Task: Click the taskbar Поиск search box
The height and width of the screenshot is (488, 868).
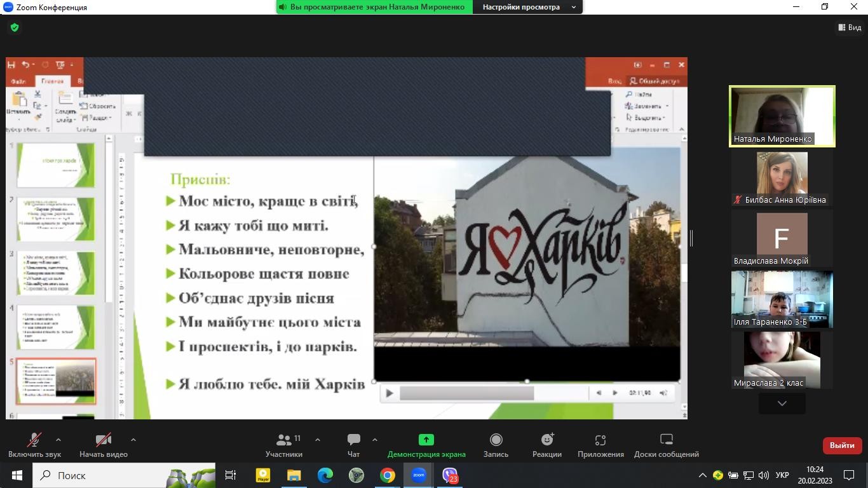Action: click(x=124, y=475)
